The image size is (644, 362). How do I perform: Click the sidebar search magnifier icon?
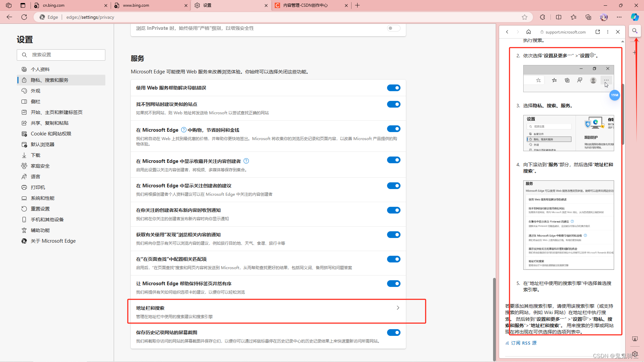(x=635, y=31)
